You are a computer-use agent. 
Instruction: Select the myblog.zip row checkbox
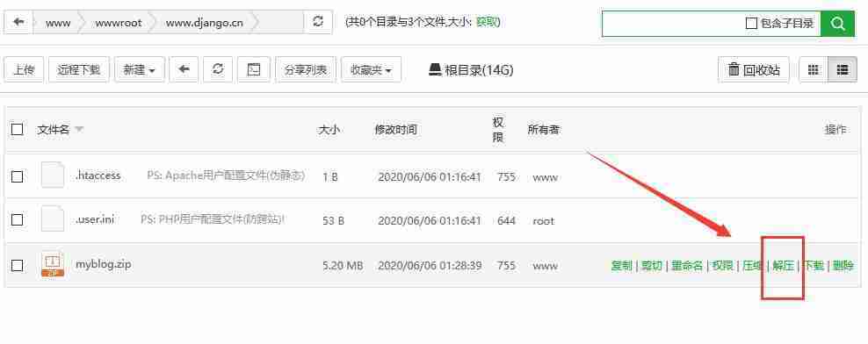click(x=18, y=266)
